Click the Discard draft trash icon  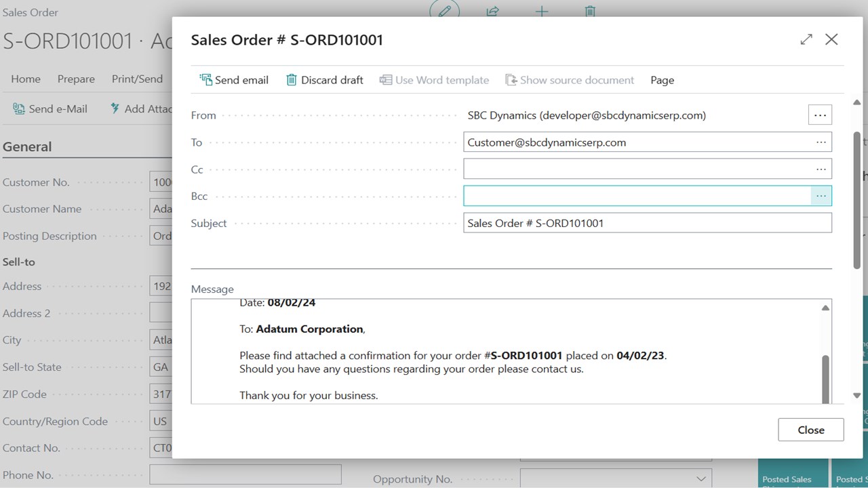[x=292, y=80]
